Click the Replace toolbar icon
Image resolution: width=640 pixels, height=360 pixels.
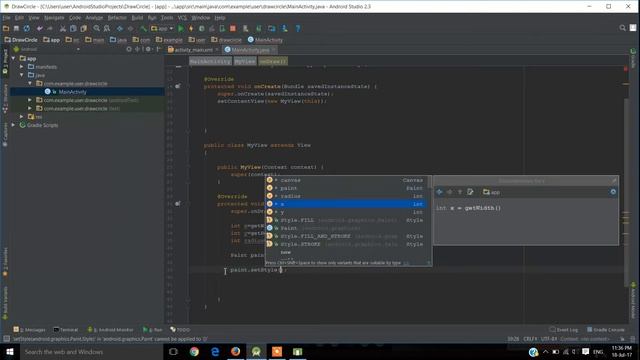coord(107,29)
